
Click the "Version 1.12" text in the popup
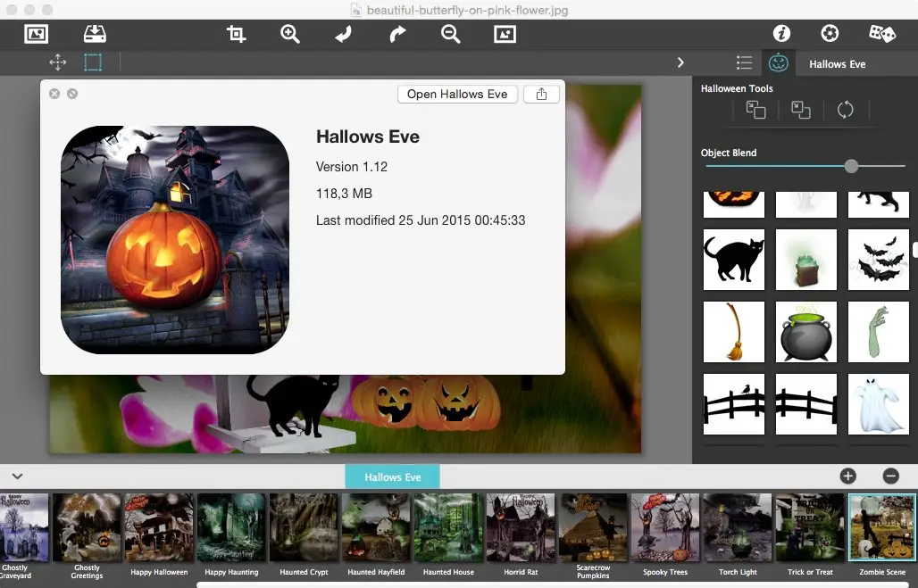pos(351,167)
